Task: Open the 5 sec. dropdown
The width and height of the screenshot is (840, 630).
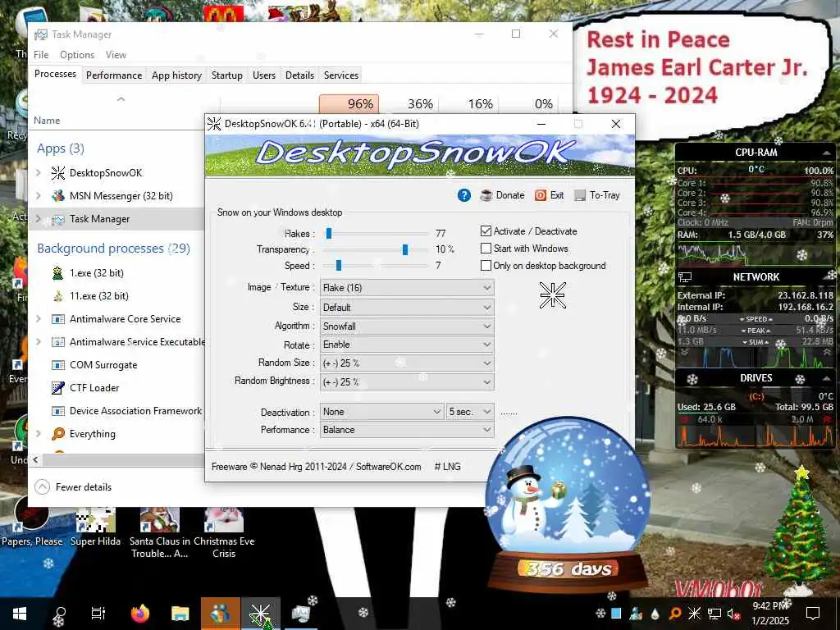Action: click(470, 412)
